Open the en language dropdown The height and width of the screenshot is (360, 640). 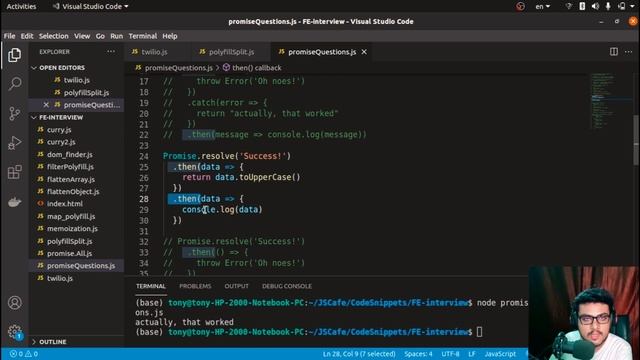tap(542, 6)
